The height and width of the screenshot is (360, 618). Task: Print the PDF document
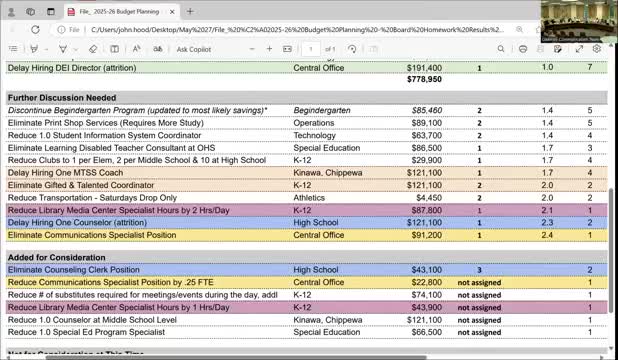coord(523,49)
